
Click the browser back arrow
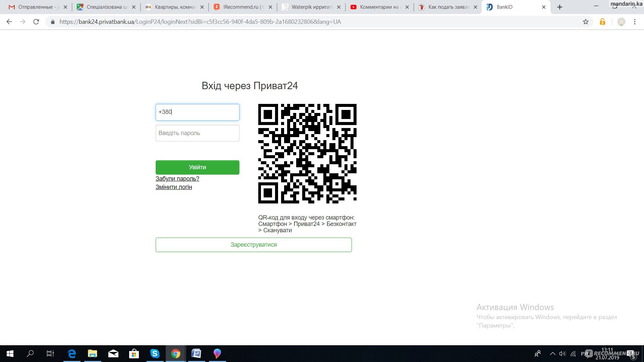pyautogui.click(x=9, y=22)
